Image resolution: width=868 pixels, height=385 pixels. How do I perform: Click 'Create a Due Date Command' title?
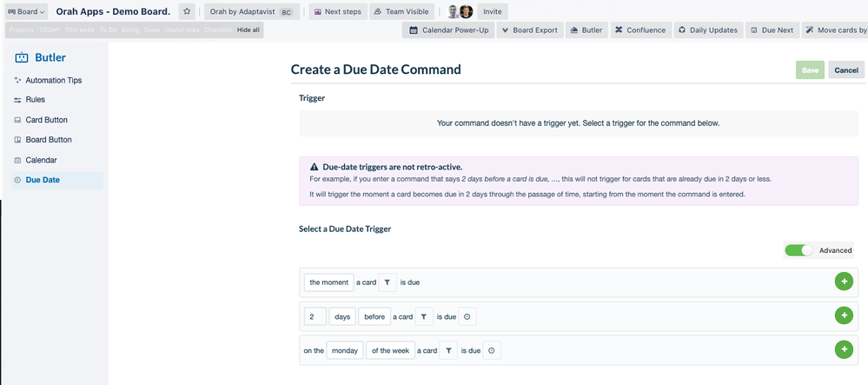tap(376, 70)
